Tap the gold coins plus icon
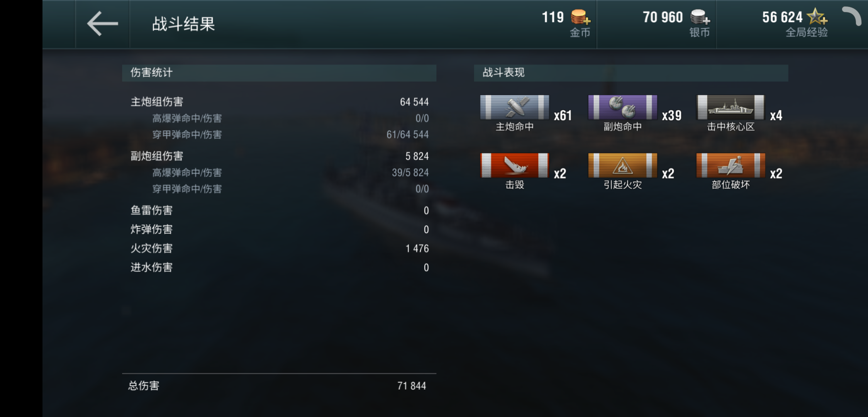868x417 pixels. coord(580,17)
